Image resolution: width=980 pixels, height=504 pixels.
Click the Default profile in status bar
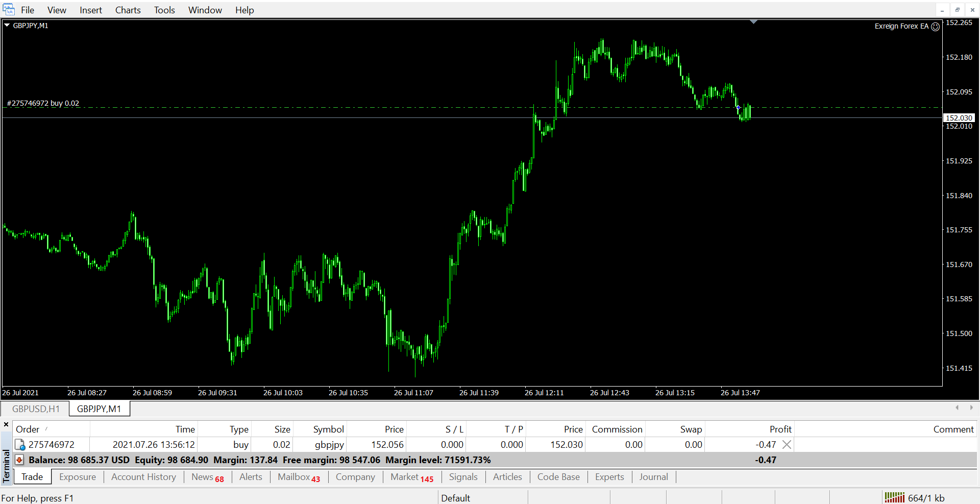tap(455, 498)
